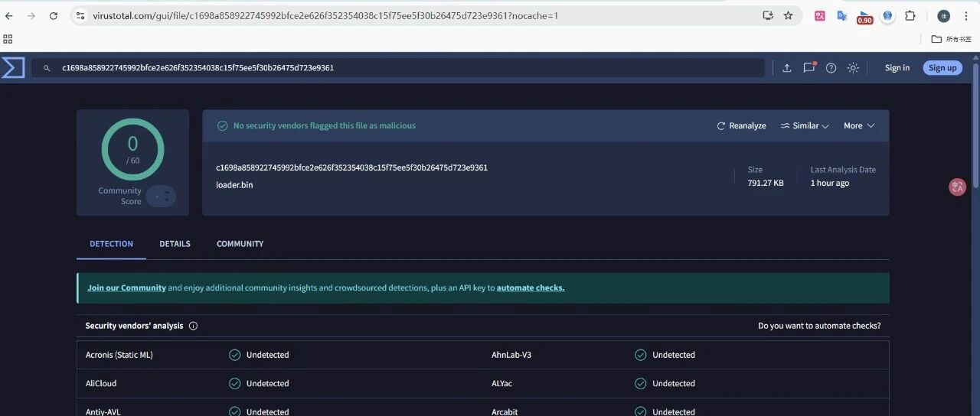Expand the Similar dropdown
Screen dimensions: 980x416
coord(805,125)
